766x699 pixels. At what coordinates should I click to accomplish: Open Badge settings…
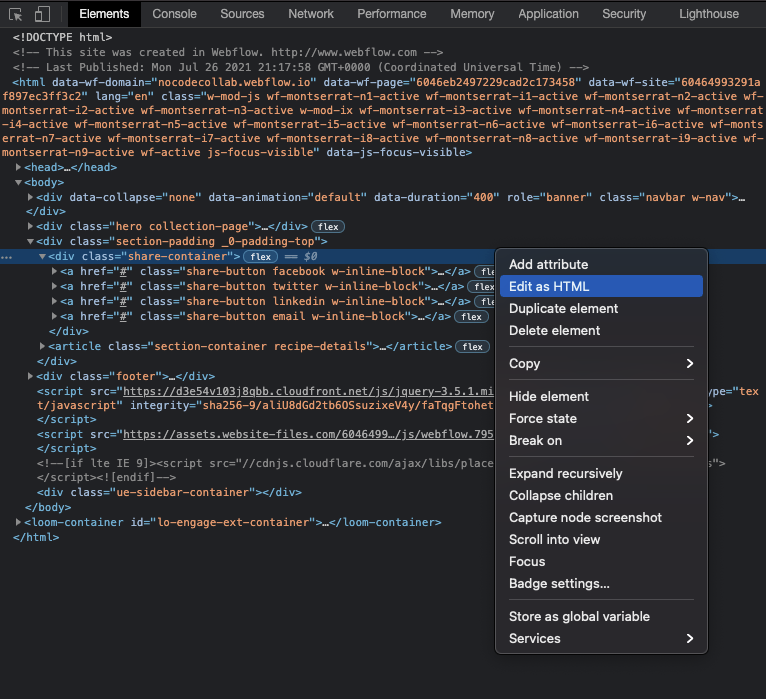601,583
